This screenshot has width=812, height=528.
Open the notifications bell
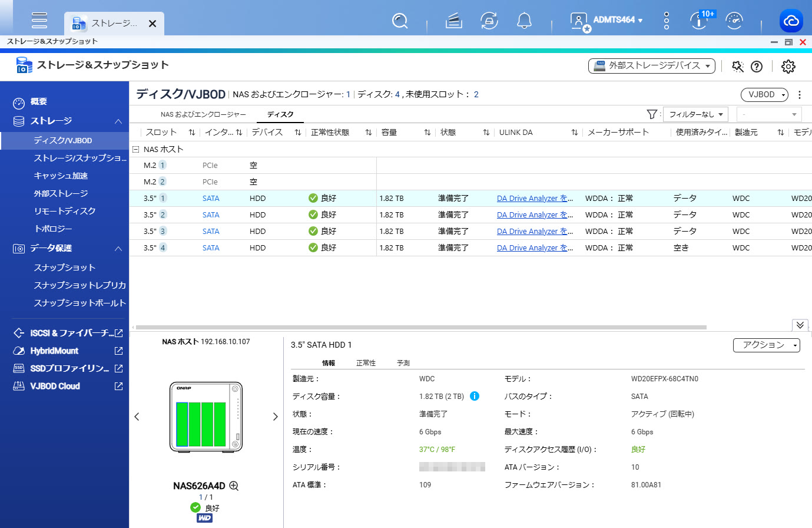tap(524, 21)
